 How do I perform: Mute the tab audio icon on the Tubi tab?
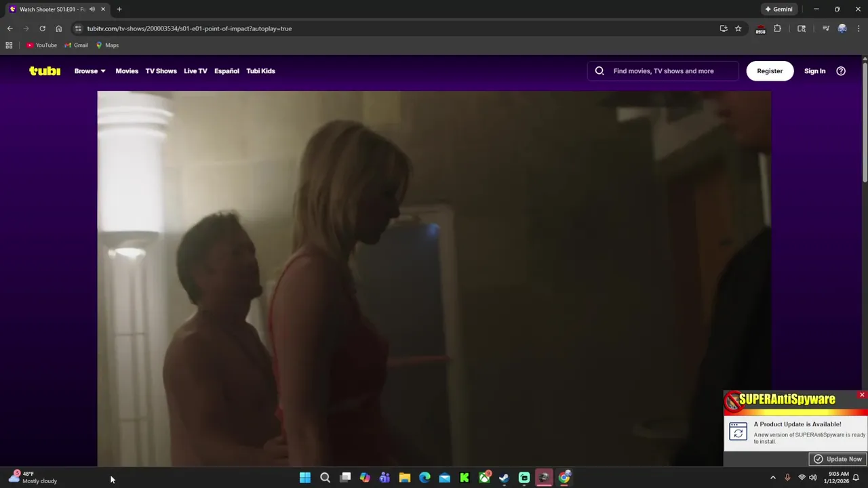click(x=92, y=9)
